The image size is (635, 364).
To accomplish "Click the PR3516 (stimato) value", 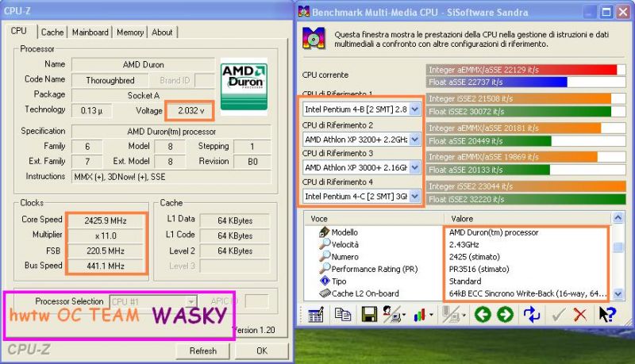I will (479, 269).
